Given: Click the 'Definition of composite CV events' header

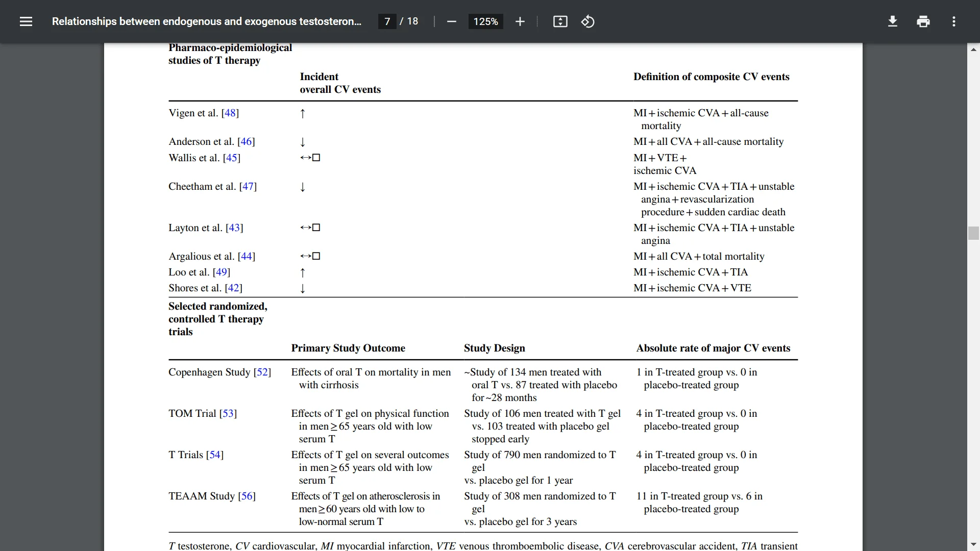Looking at the screenshot, I should pyautogui.click(x=711, y=77).
